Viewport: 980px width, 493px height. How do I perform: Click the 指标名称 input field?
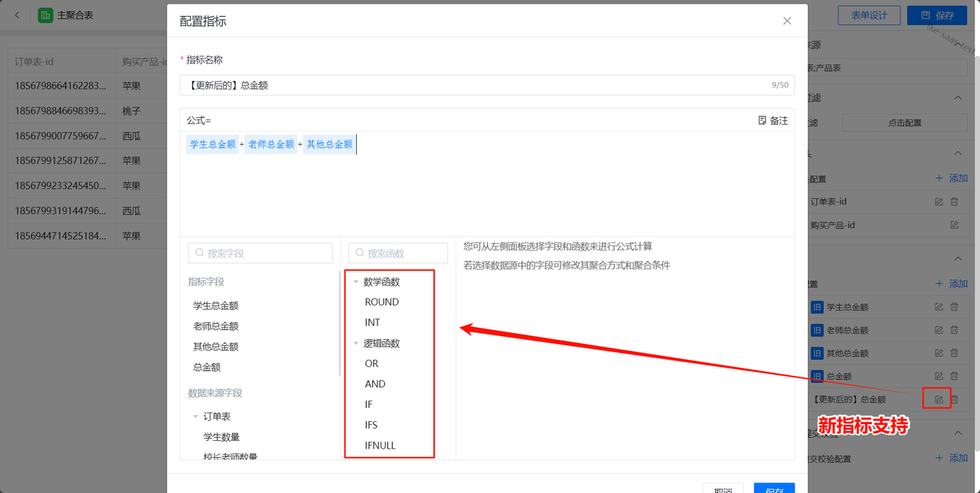(x=475, y=86)
